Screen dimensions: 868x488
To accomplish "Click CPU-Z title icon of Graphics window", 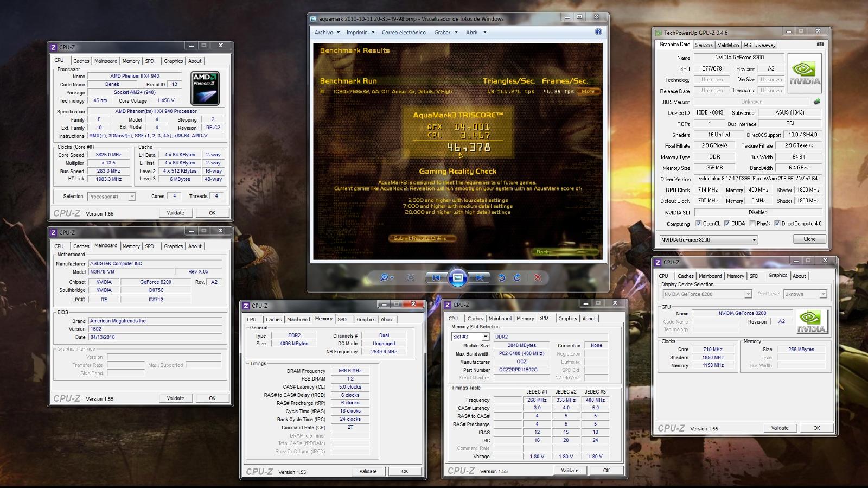I will coord(658,262).
